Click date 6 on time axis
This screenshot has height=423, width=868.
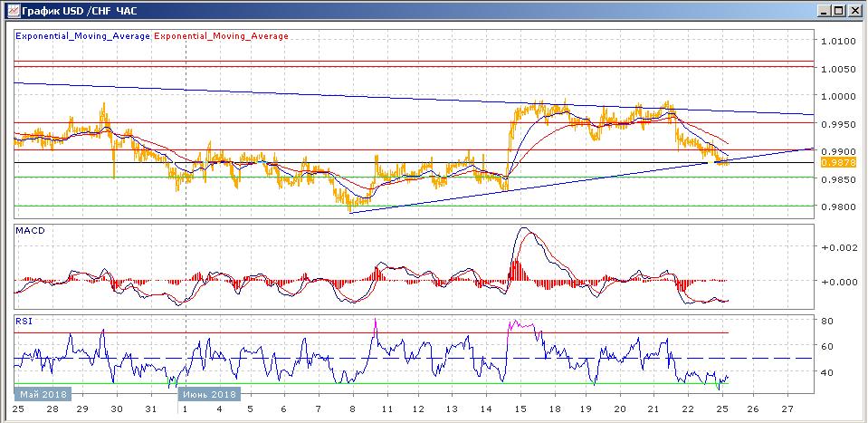[283, 409]
